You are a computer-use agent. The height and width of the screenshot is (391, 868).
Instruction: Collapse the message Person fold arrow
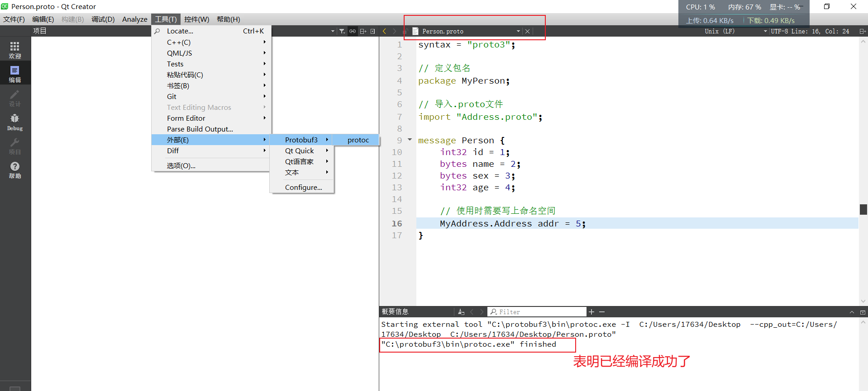pyautogui.click(x=410, y=140)
